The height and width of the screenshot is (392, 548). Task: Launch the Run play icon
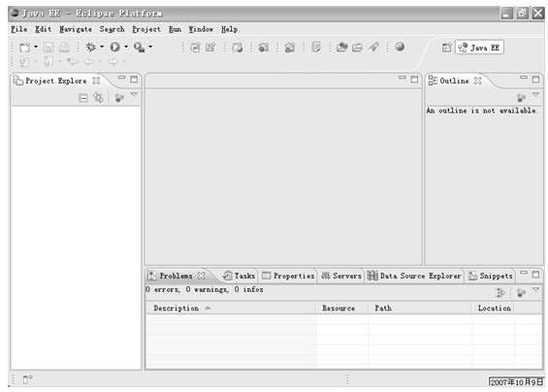(x=115, y=47)
